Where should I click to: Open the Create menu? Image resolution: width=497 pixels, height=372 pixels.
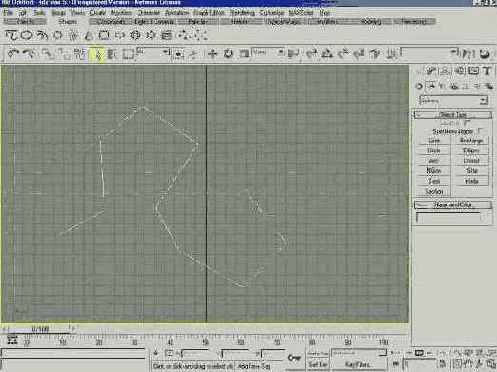(97, 13)
